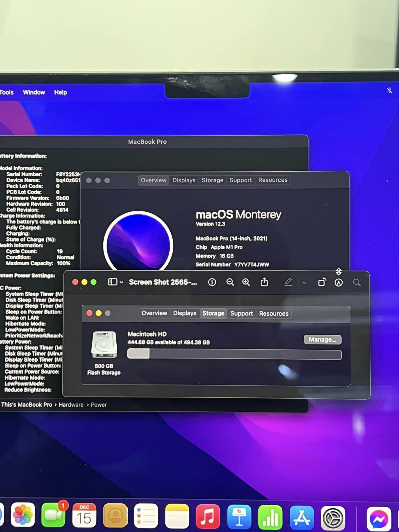This screenshot has width=399, height=532.
Task: Click Hardware in the System Information path bar
Action: click(71, 405)
